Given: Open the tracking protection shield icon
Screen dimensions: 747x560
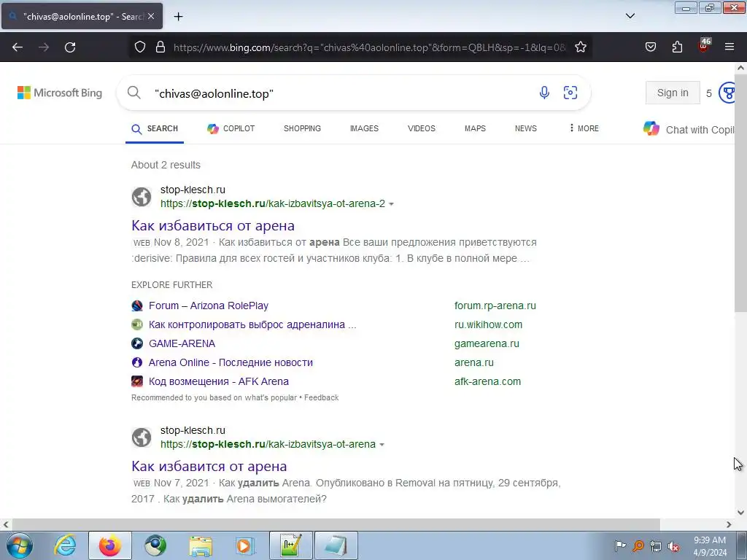Looking at the screenshot, I should coord(139,47).
